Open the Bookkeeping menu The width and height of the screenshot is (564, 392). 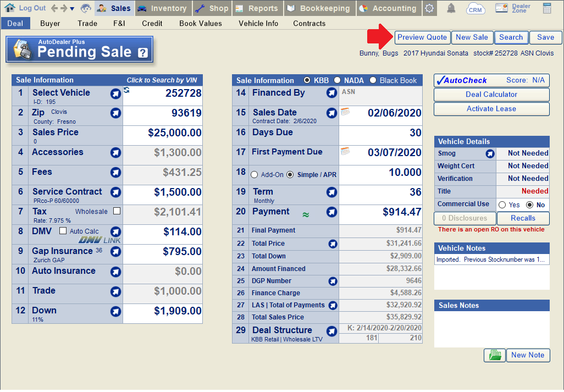(320, 8)
